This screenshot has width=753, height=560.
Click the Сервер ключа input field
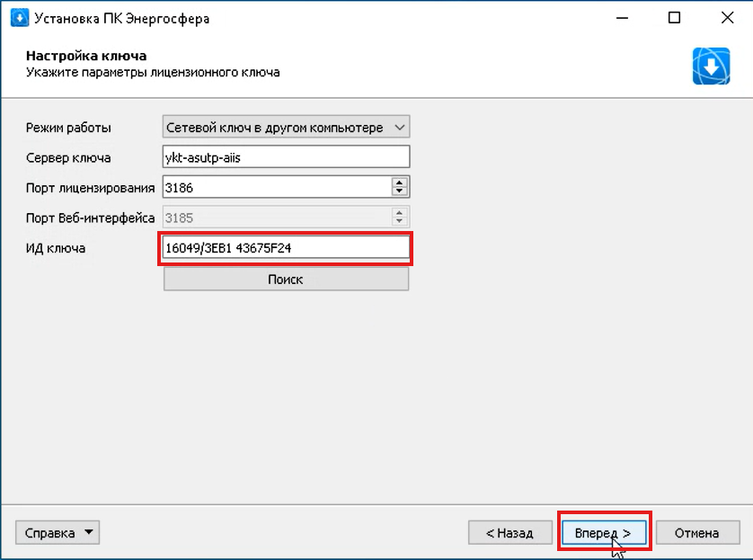pos(287,157)
